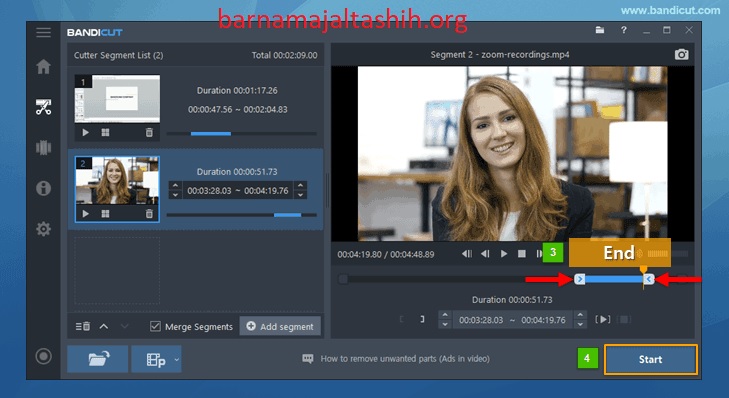The image size is (729, 398).
Task: Delete segment 1 with its trash icon
Action: click(149, 133)
